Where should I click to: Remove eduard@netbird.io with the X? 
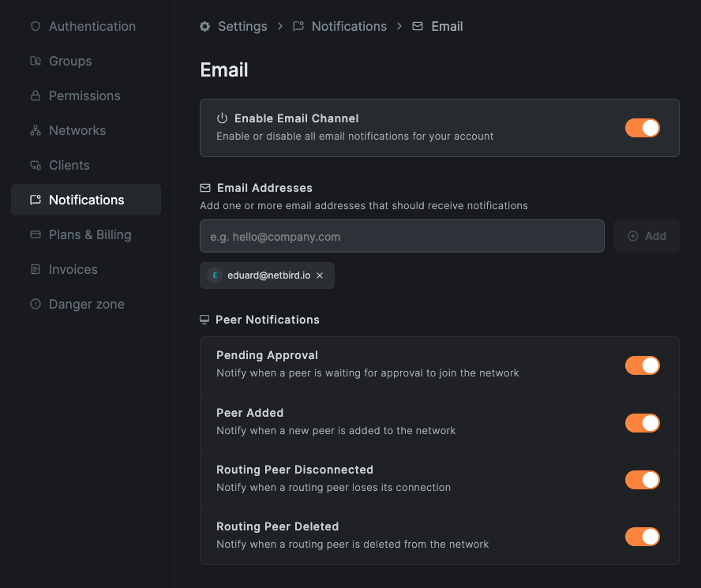[319, 275]
